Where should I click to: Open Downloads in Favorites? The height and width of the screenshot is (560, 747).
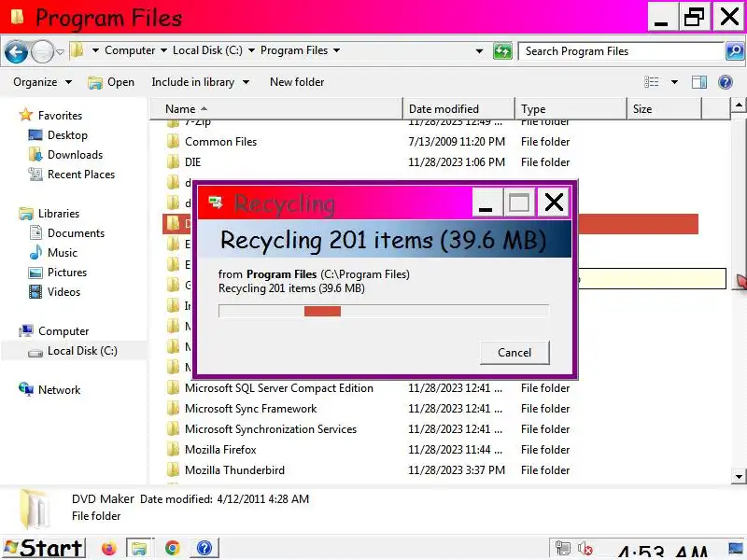75,155
